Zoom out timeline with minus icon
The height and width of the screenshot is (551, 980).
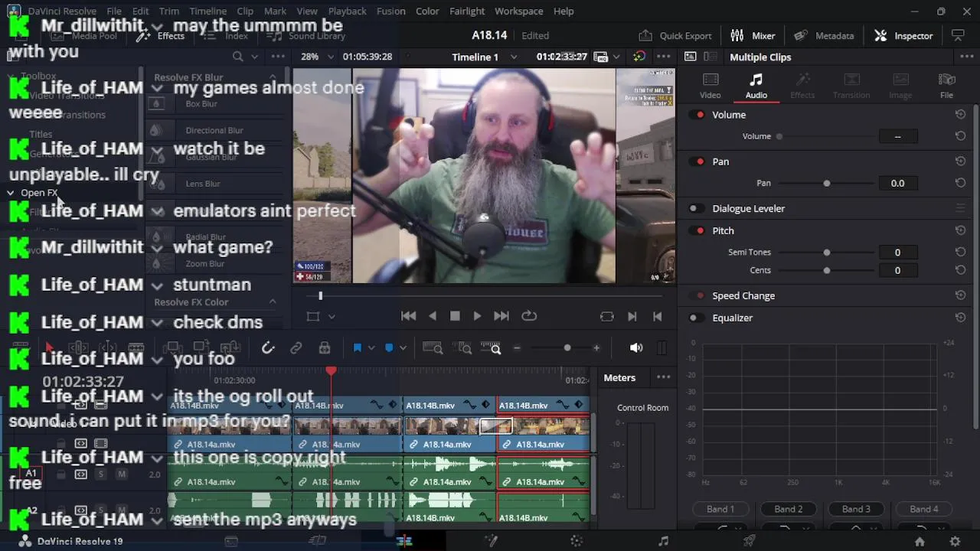[517, 348]
